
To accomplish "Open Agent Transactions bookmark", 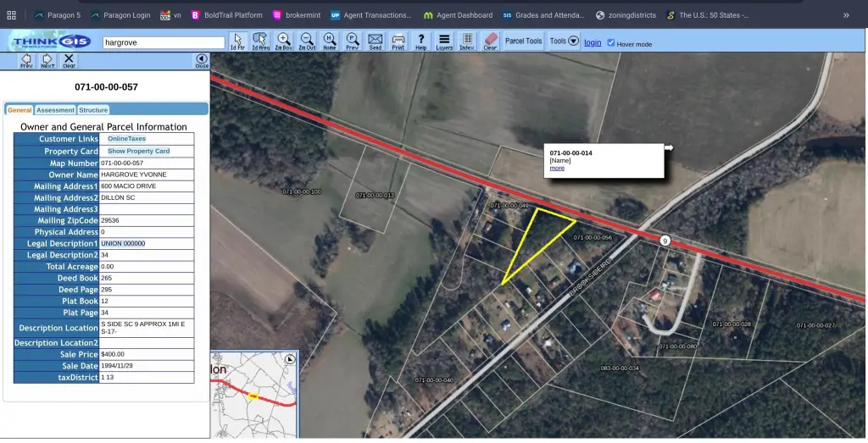I will [x=371, y=15].
